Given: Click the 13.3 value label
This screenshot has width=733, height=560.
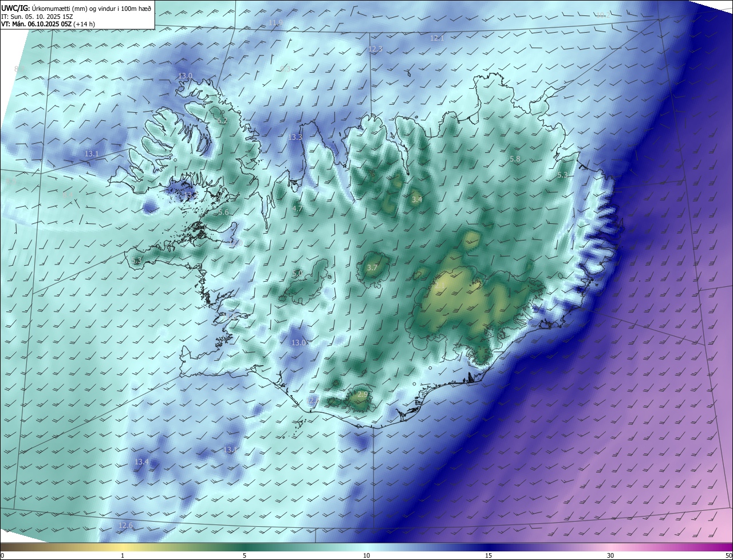Looking at the screenshot, I should pos(295,137).
